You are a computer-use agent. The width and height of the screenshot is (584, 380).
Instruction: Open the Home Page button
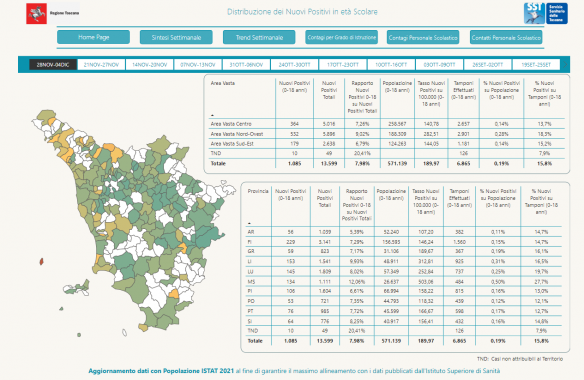tap(93, 37)
